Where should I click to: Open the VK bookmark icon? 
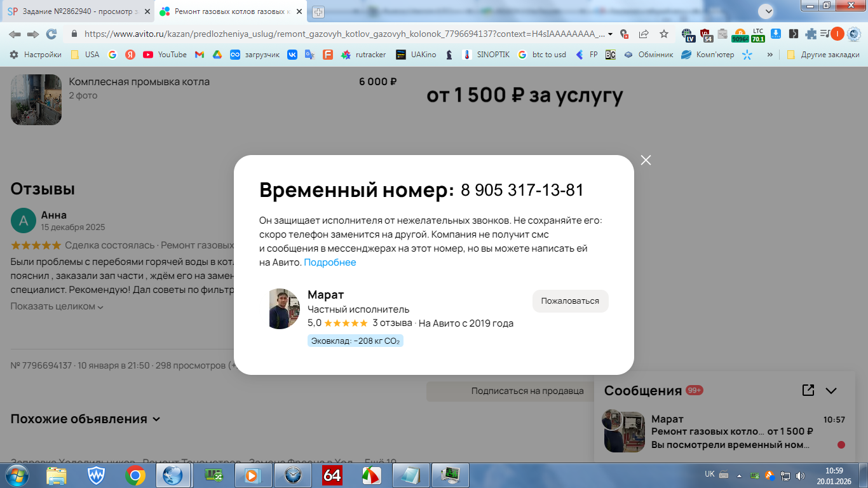292,55
